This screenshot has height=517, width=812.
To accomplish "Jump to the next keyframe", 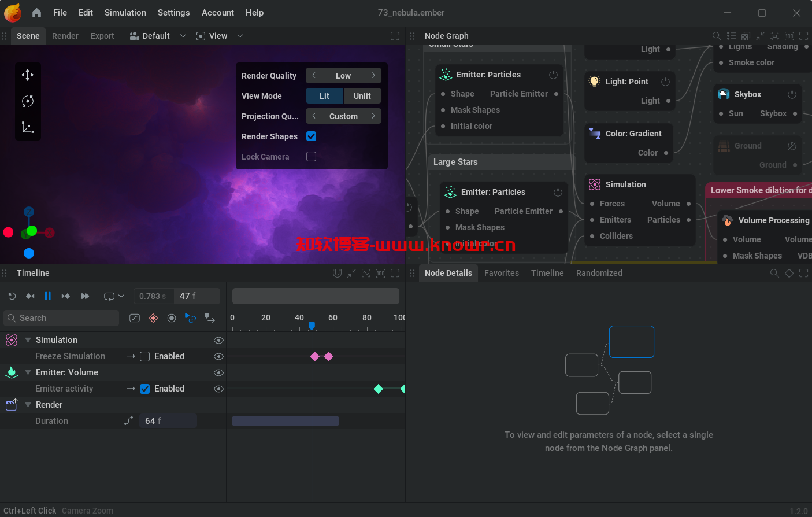I will point(66,296).
